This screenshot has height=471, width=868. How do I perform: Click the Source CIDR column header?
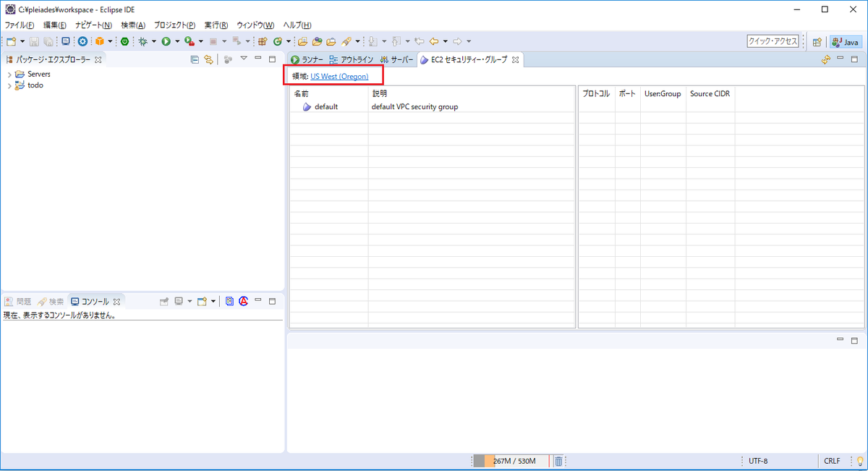(x=710, y=94)
